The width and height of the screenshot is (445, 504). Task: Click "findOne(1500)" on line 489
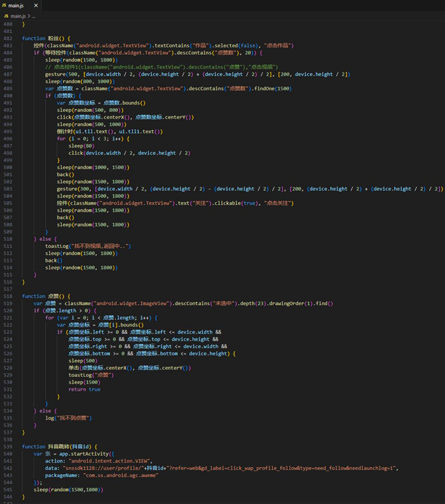(273, 89)
